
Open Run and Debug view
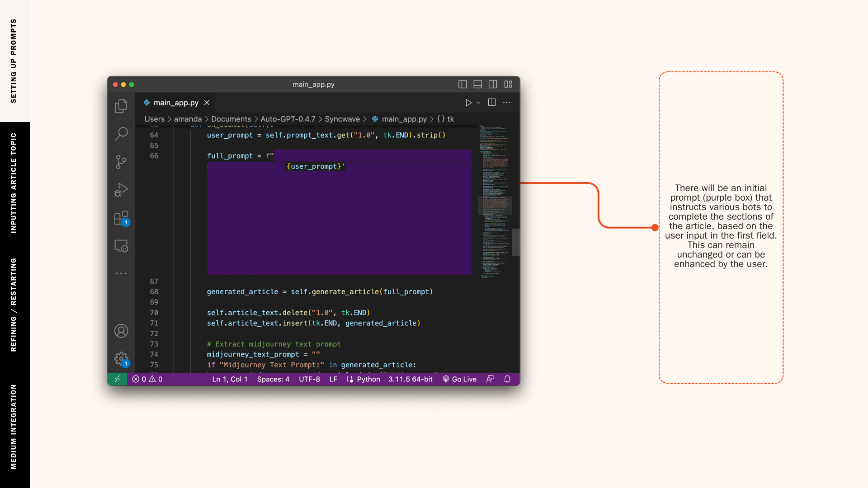tap(121, 190)
